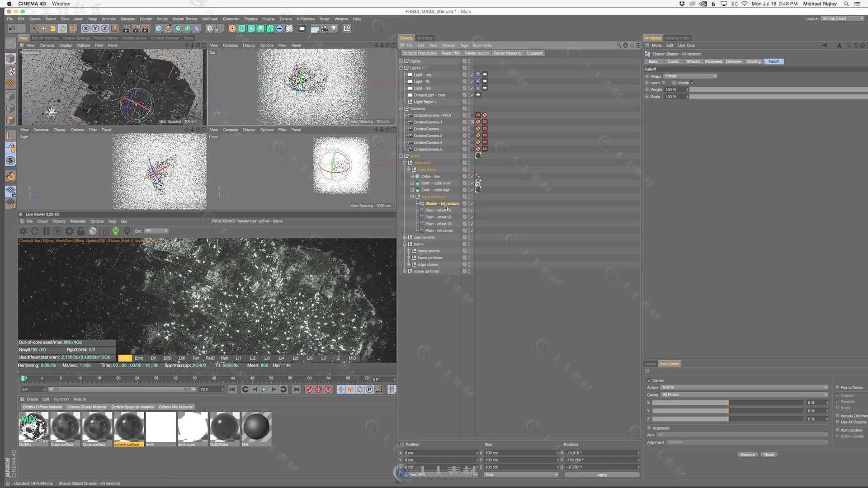Enable Auto Update checkbox
868x488 pixels.
click(x=837, y=430)
